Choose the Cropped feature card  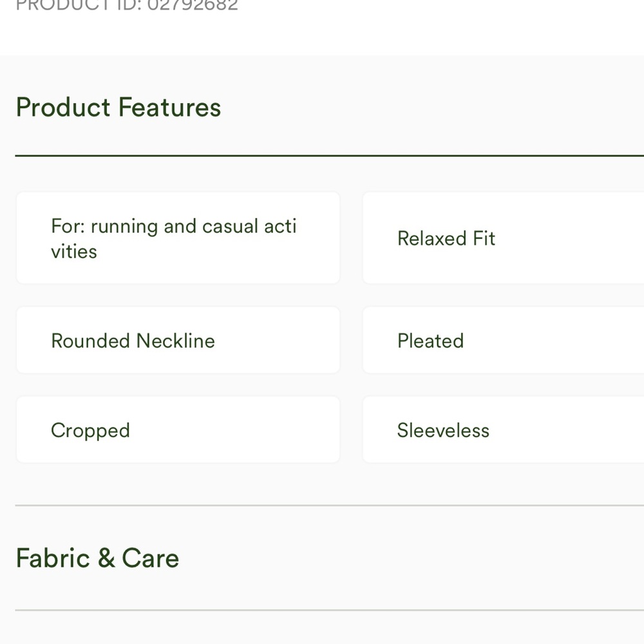(178, 430)
